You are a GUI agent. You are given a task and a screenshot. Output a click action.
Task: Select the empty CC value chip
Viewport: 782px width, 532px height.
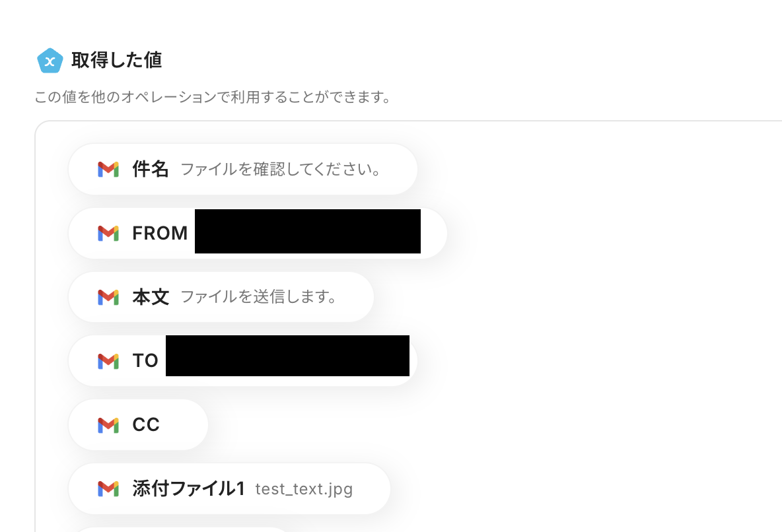(138, 425)
